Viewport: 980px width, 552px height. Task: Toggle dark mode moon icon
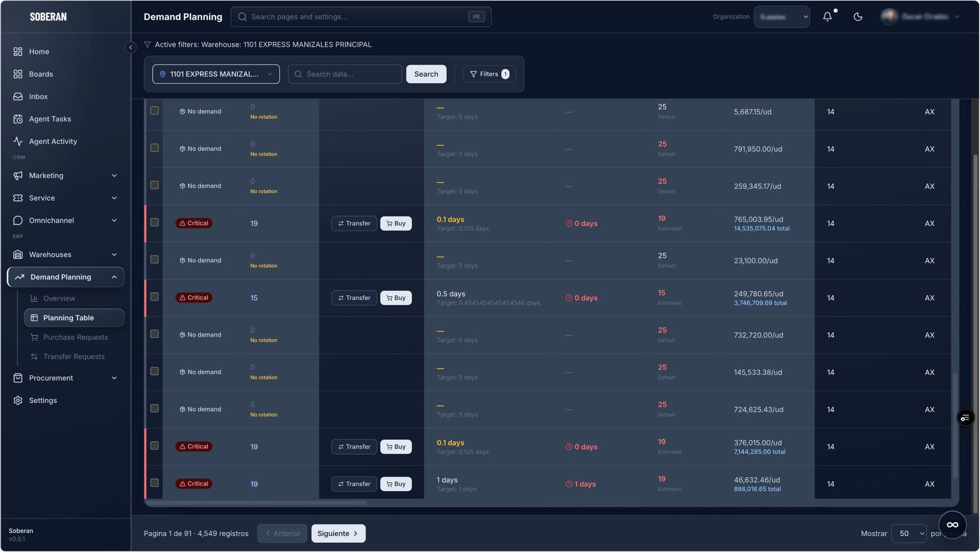coord(858,17)
